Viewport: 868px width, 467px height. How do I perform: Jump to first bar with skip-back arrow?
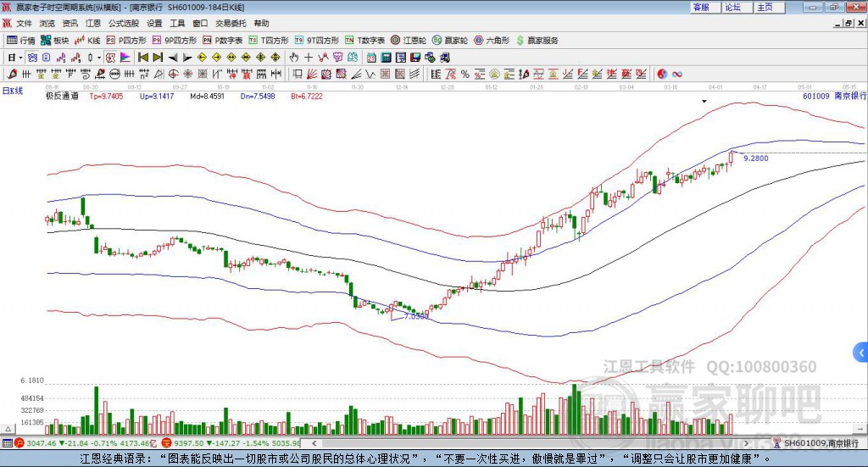(142, 58)
